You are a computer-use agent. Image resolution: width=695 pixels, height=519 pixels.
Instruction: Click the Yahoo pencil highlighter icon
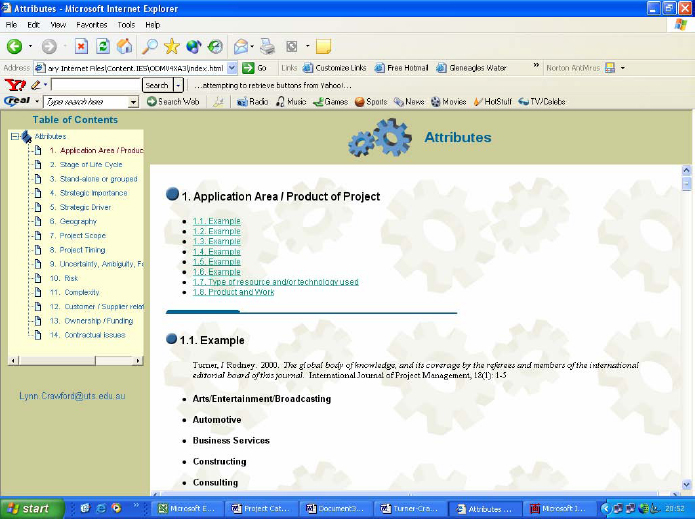[x=35, y=85]
